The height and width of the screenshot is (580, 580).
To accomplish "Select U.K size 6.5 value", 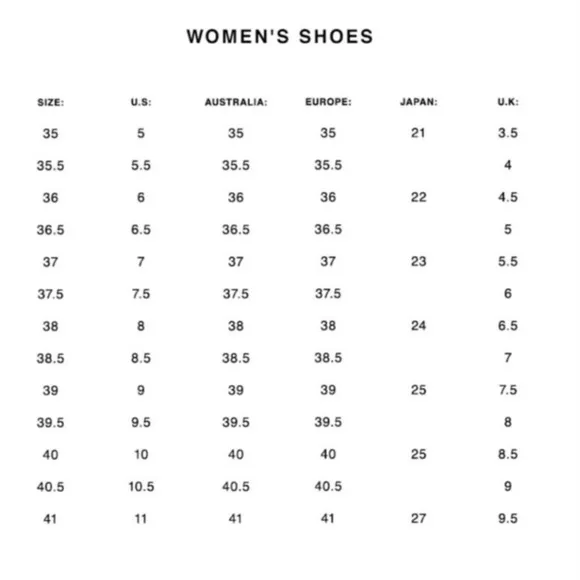I will [x=508, y=326].
